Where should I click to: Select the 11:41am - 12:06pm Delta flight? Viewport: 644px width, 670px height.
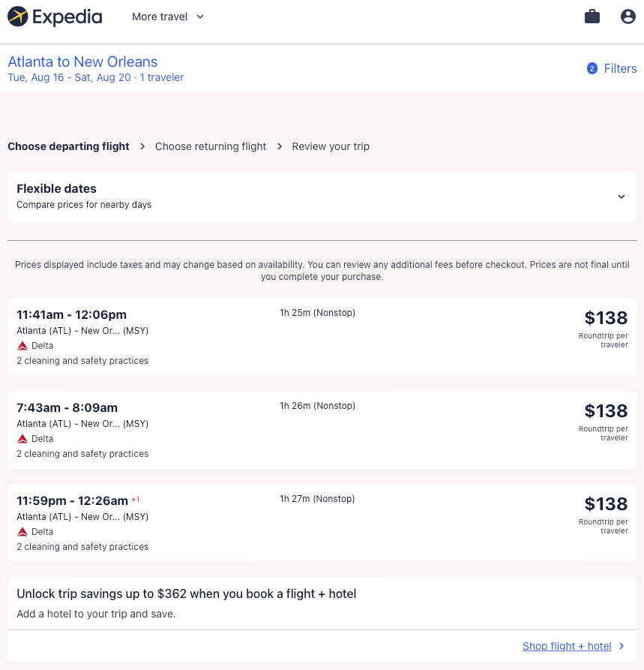click(x=72, y=314)
